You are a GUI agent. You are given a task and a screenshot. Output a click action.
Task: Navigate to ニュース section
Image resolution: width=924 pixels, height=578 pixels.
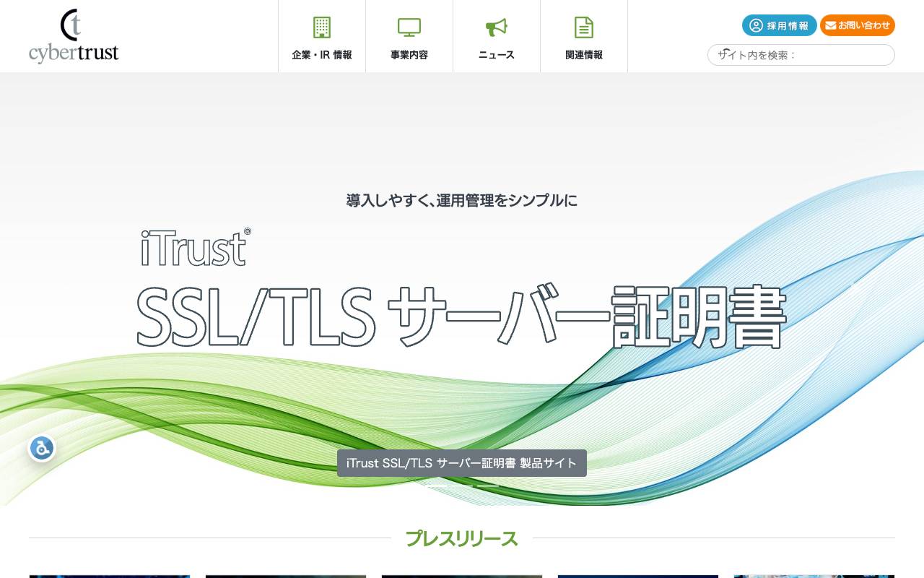click(497, 55)
